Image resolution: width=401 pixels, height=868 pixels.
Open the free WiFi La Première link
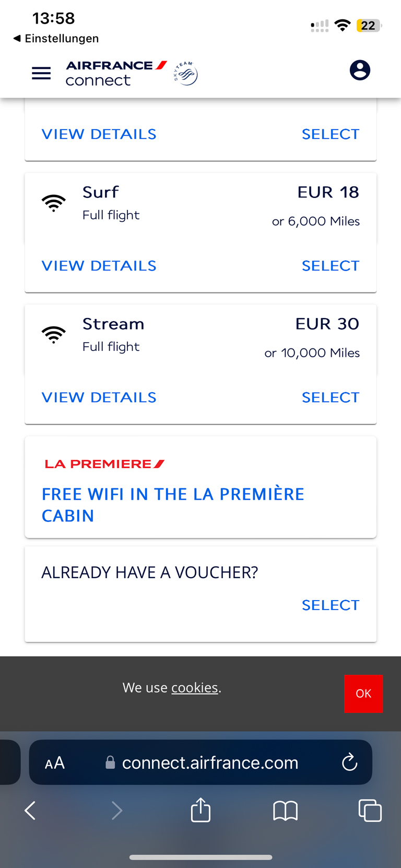pyautogui.click(x=173, y=505)
